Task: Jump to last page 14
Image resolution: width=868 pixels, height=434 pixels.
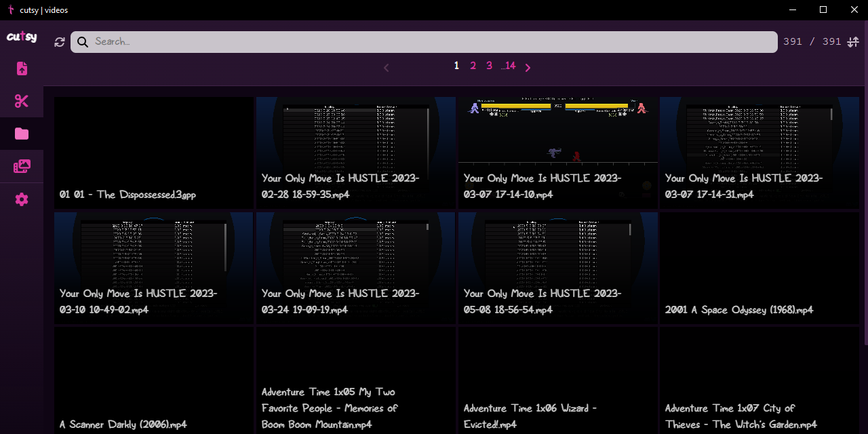Action: (509, 66)
